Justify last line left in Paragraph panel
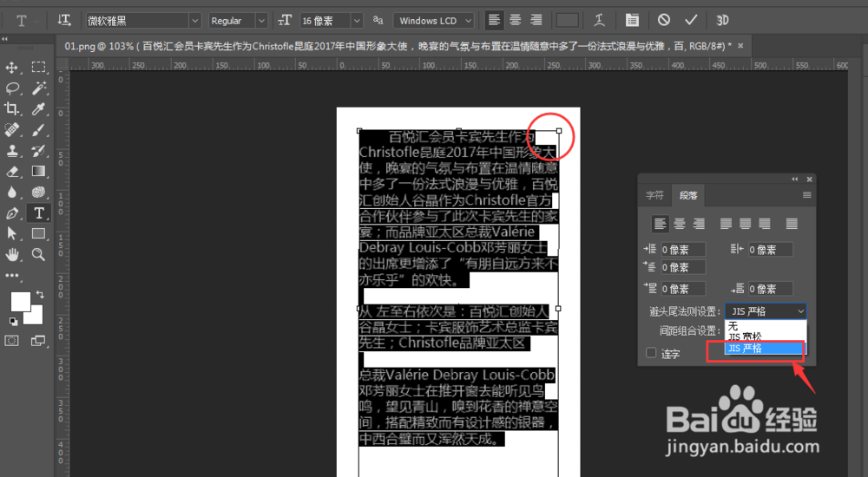The image size is (868, 477). pyautogui.click(x=726, y=224)
